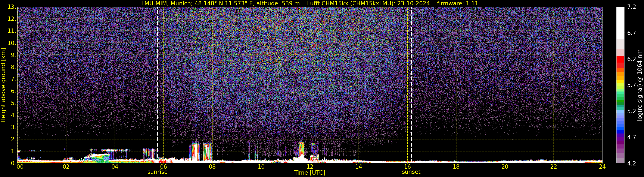Click the white top segment of the colorbar
Viewport: 644px width, 177px height.
click(x=620, y=22)
